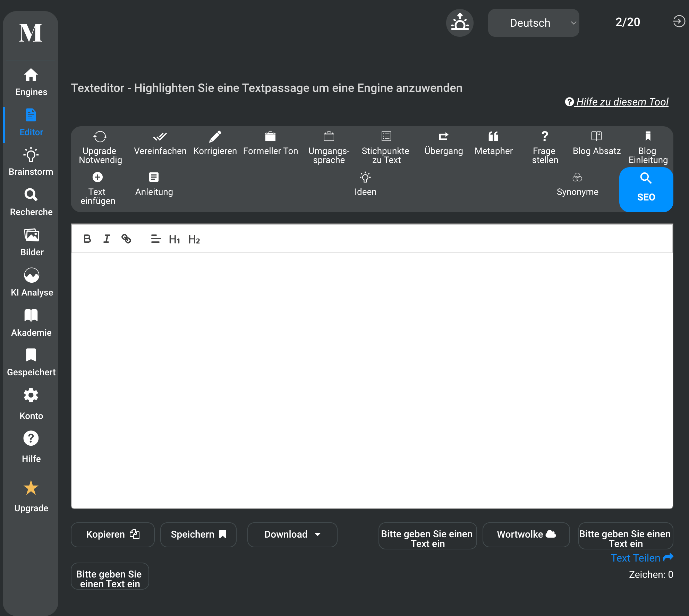This screenshot has height=616, width=689.
Task: Click inside the empty text editor area
Action: click(372, 380)
